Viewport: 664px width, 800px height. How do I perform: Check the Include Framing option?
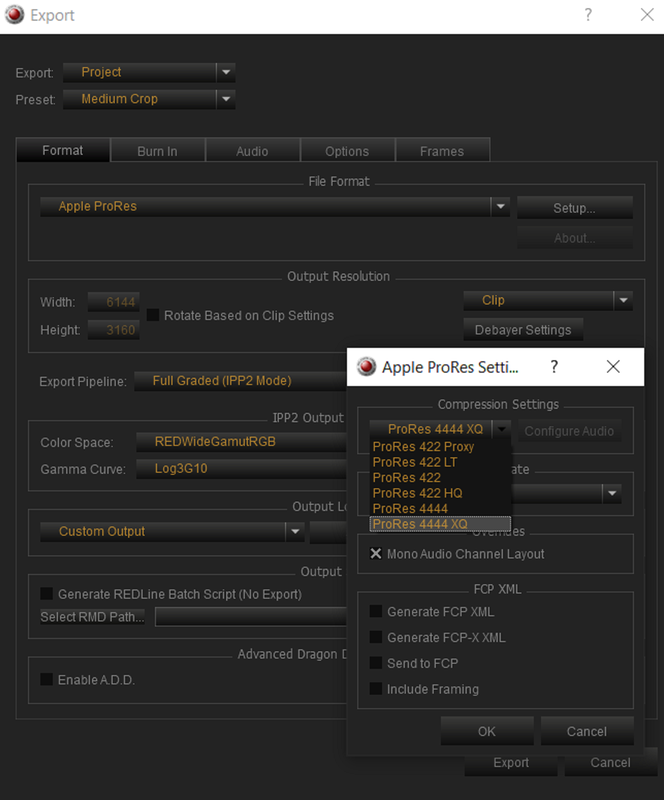[376, 689]
